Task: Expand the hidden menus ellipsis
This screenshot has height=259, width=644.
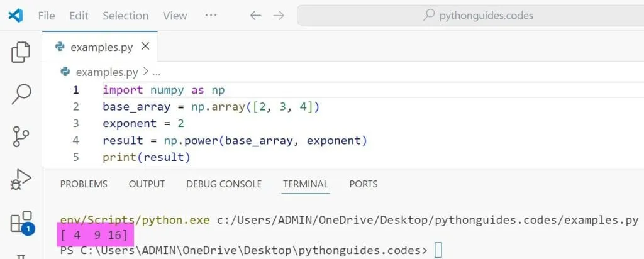Action: (211, 16)
